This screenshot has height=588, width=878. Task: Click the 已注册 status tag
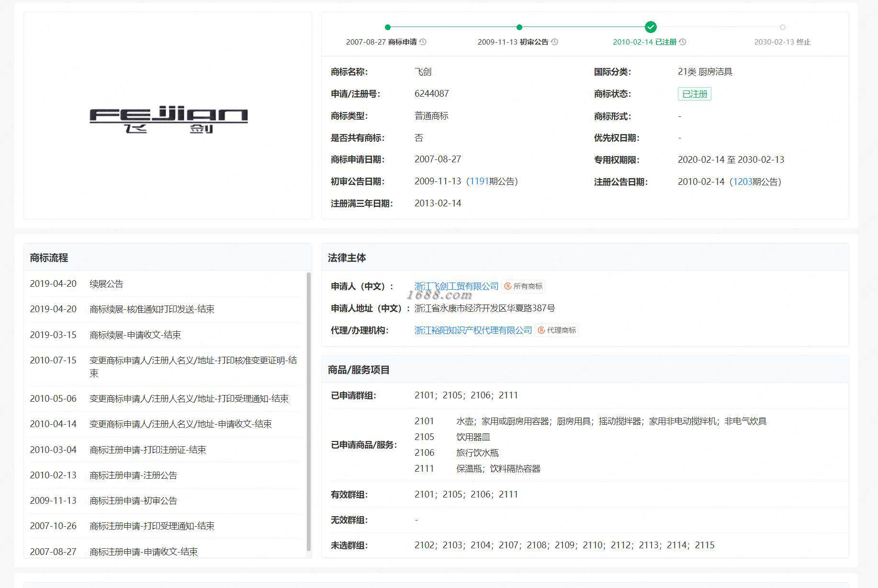coord(694,94)
